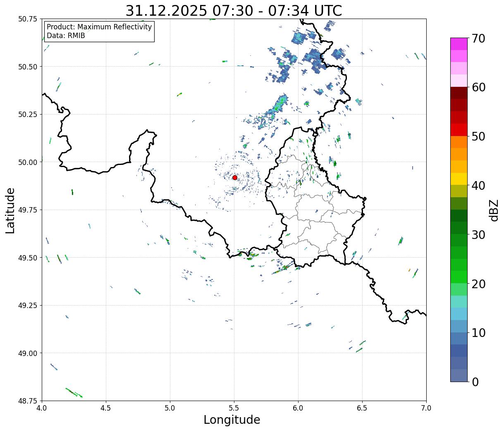The image size is (504, 430).
Task: Click latitude tick label 49.00
Action: [x=28, y=353]
